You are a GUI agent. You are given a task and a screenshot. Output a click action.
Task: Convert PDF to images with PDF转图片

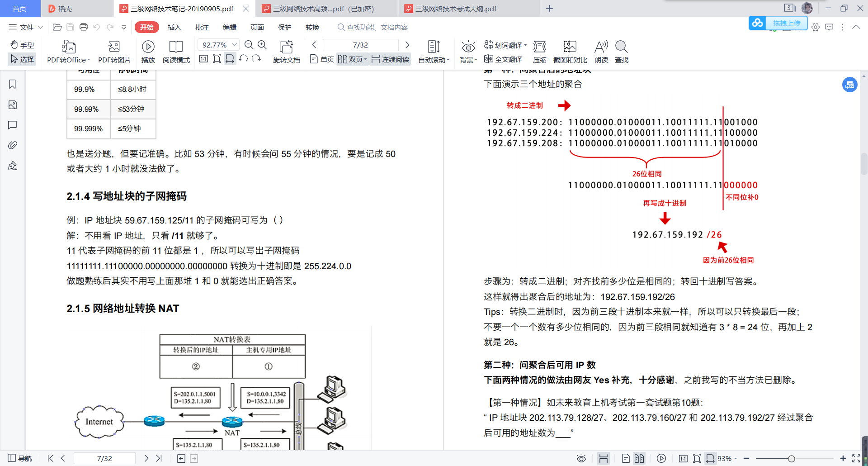click(114, 52)
